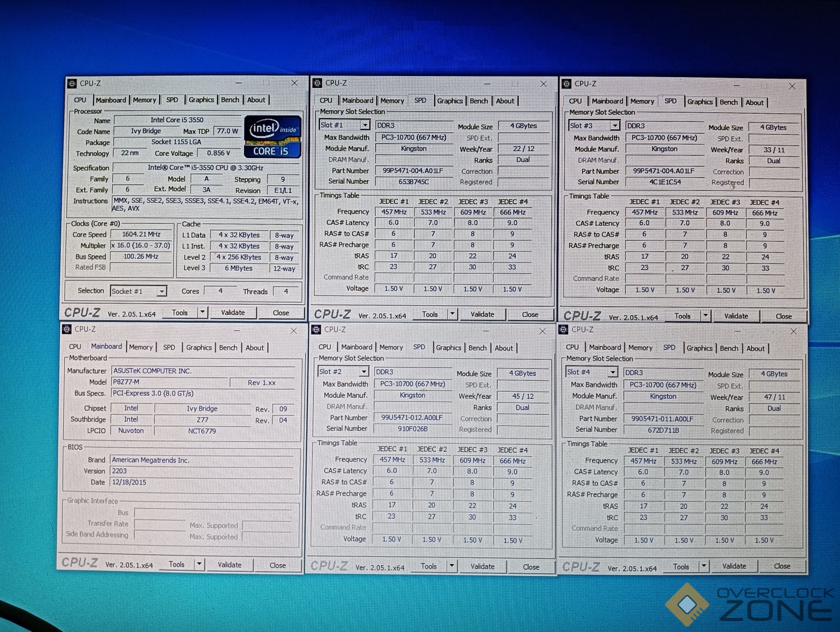
Task: Click the Name field 'Intel Core i5 3550'
Action: click(178, 120)
